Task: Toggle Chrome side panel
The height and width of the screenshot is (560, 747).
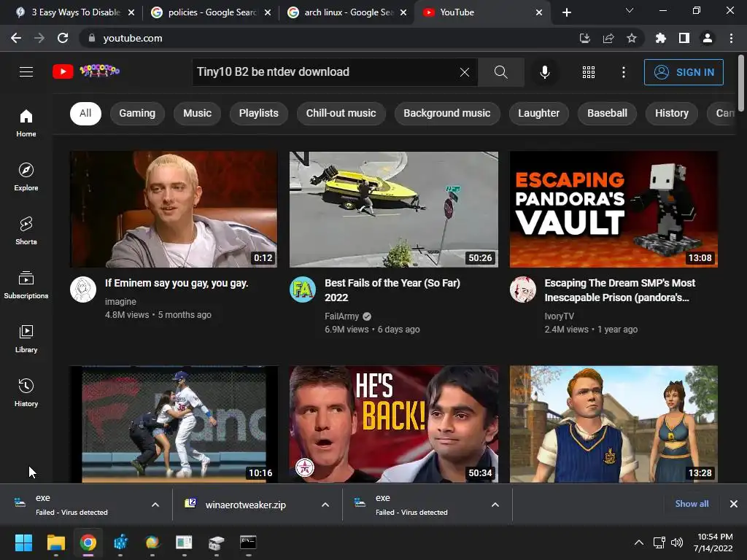Action: coord(684,38)
